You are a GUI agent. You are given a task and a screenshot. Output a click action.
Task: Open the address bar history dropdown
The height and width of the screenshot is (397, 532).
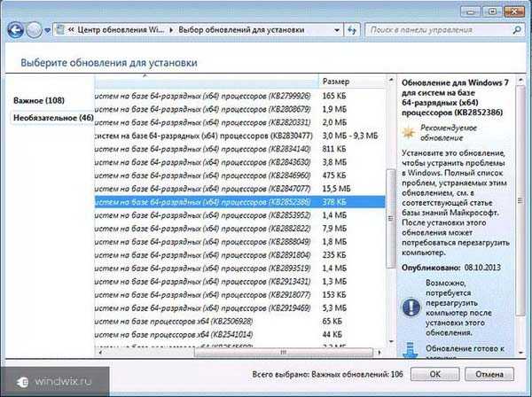[x=337, y=30]
